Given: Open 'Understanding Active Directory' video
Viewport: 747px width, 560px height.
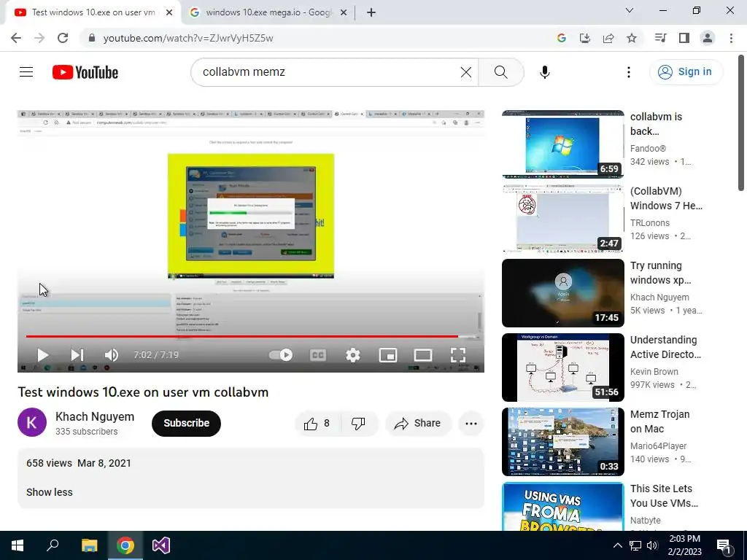Looking at the screenshot, I should [x=562, y=367].
